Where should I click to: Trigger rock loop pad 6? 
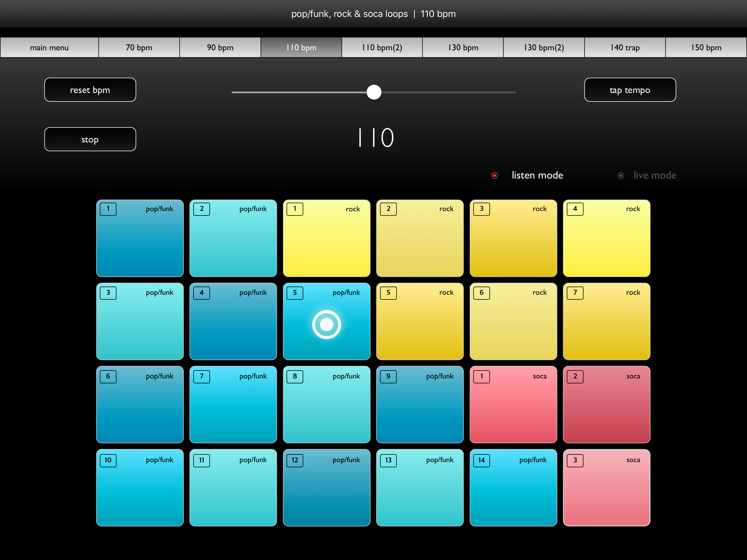pyautogui.click(x=513, y=322)
